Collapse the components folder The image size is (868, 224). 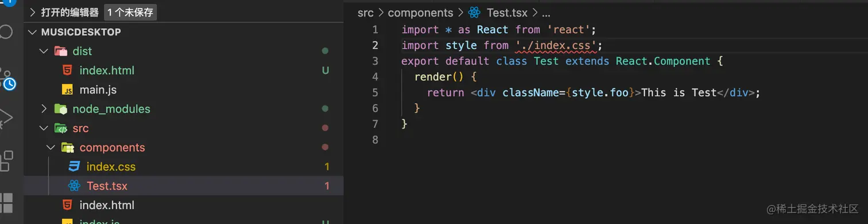51,148
